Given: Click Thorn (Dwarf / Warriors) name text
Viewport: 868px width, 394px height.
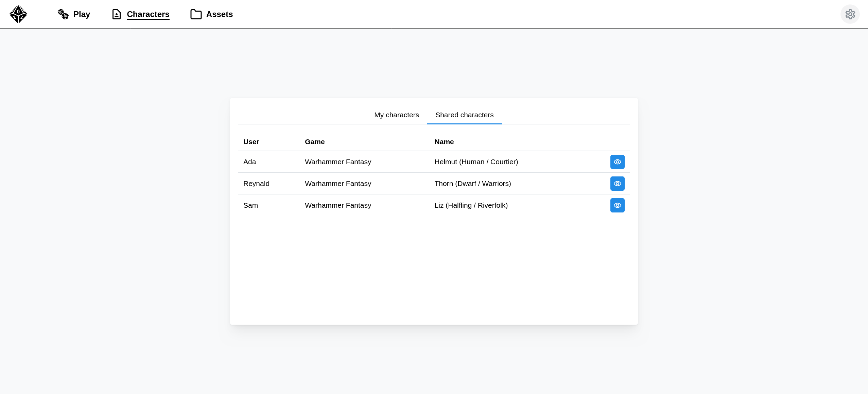Looking at the screenshot, I should (x=472, y=184).
